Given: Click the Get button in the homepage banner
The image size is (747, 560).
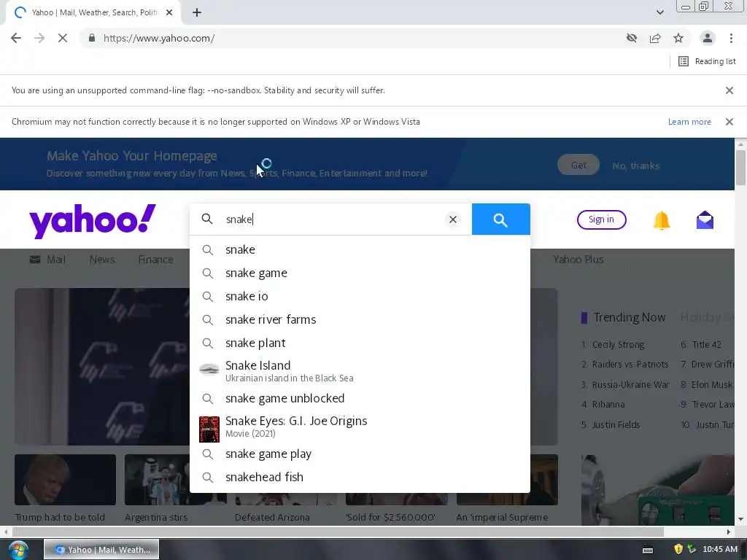Looking at the screenshot, I should (578, 165).
